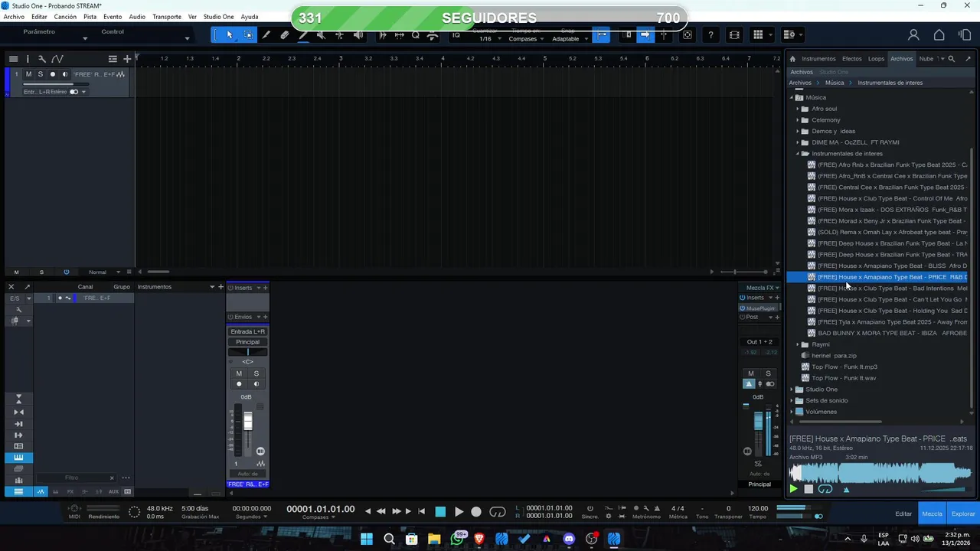Mute the channel in the mixer strip
This screenshot has width=980, height=551.
coord(239,373)
